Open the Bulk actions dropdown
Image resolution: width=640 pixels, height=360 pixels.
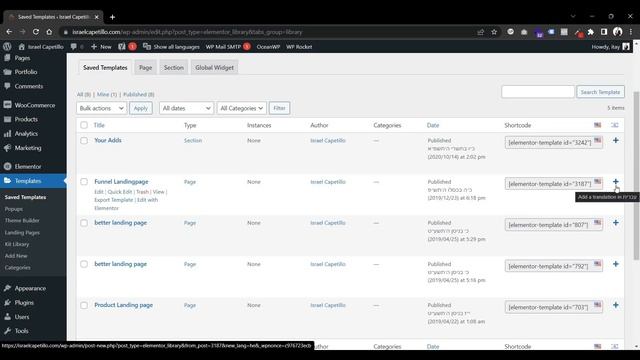point(101,108)
